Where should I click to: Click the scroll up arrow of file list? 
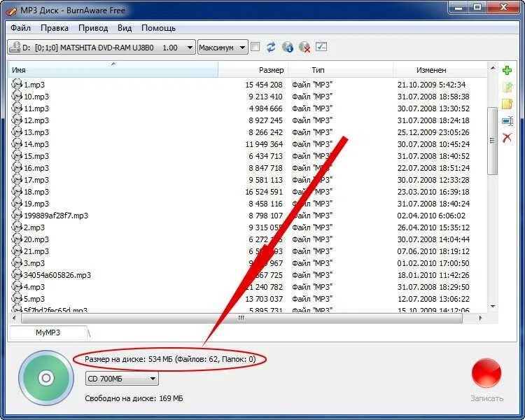[493, 68]
